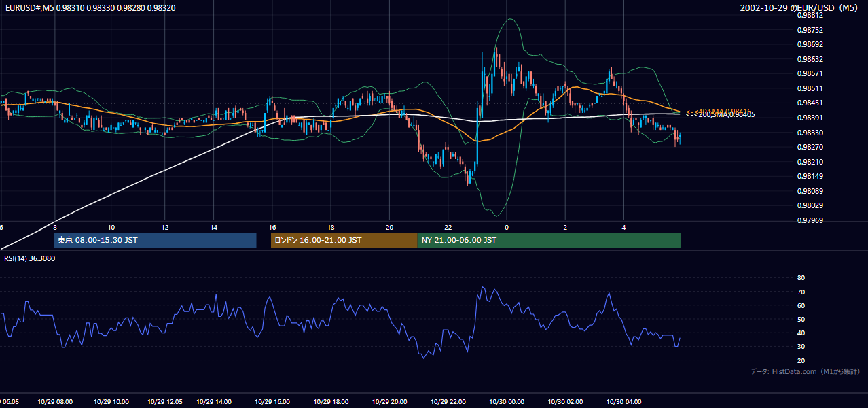Click price level 0.98270 on the axis
This screenshot has width=868, height=408.
click(810, 147)
